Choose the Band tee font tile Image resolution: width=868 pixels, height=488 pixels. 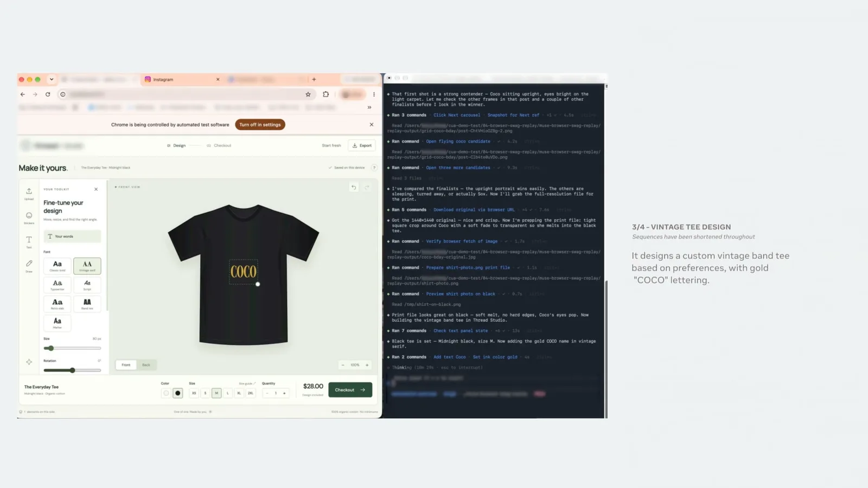(87, 304)
